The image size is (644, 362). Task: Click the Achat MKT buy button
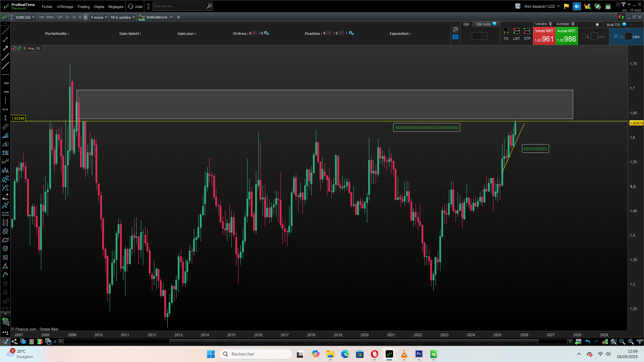click(x=566, y=36)
